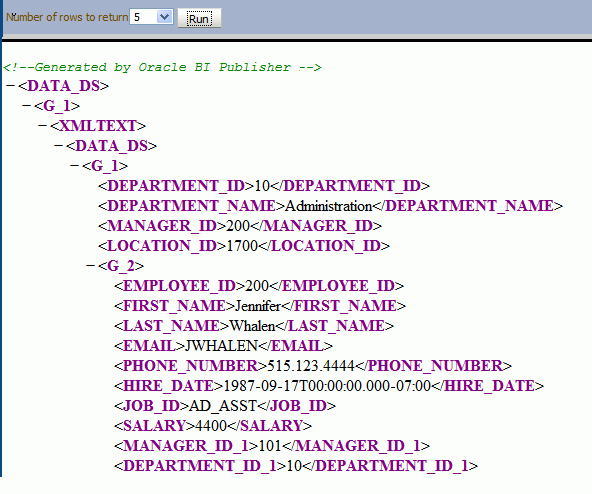Viewport: 592px width, 494px height.
Task: Collapse the XMLTEXT node
Action: point(43,126)
